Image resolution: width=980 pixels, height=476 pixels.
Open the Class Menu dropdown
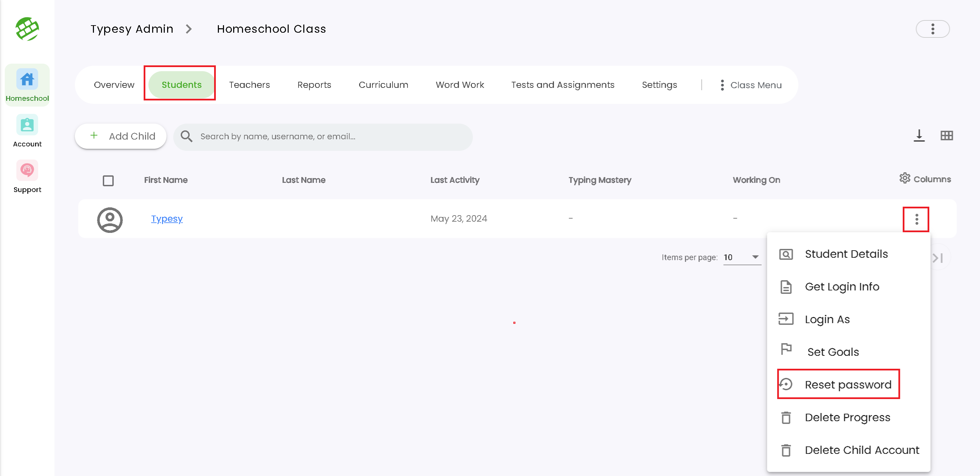pos(751,85)
